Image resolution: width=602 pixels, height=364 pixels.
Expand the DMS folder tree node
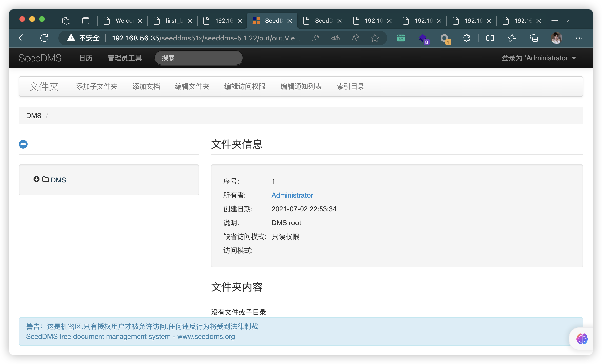36,179
